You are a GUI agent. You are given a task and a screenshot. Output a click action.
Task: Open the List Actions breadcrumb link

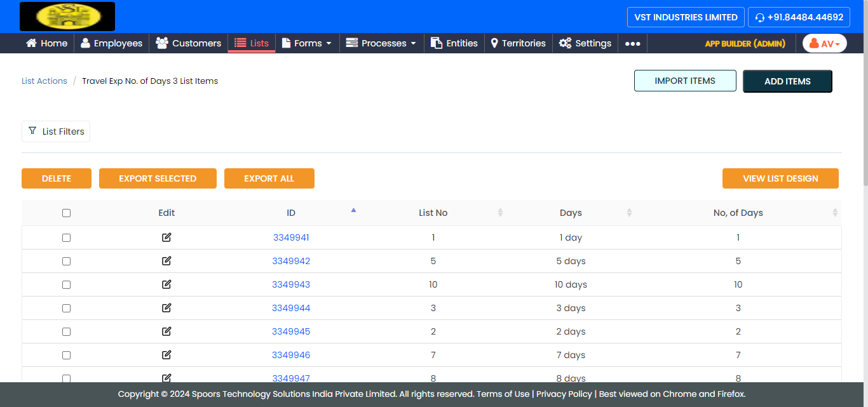pos(44,81)
